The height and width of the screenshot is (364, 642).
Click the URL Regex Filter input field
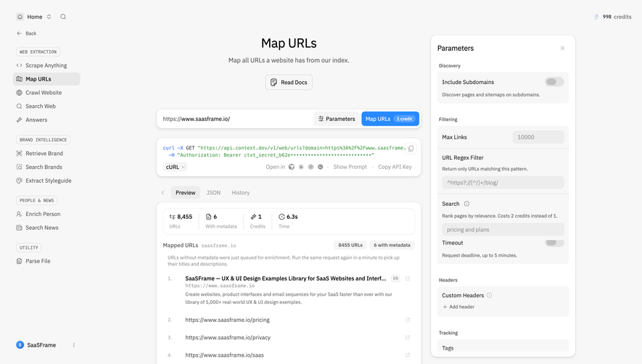pyautogui.click(x=503, y=183)
